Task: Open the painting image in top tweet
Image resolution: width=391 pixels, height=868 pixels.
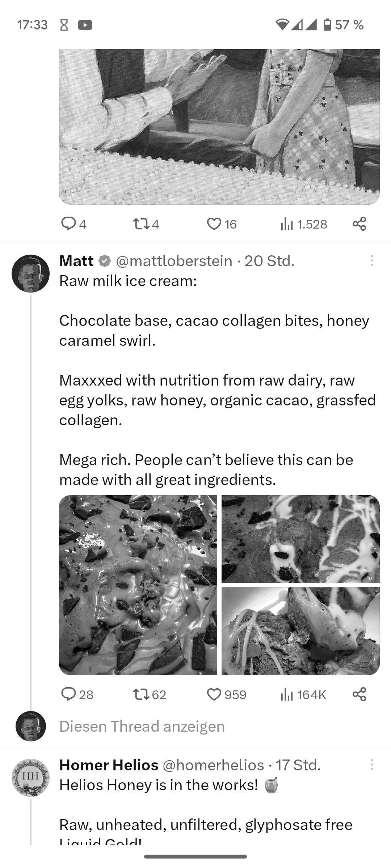Action: coord(219,127)
